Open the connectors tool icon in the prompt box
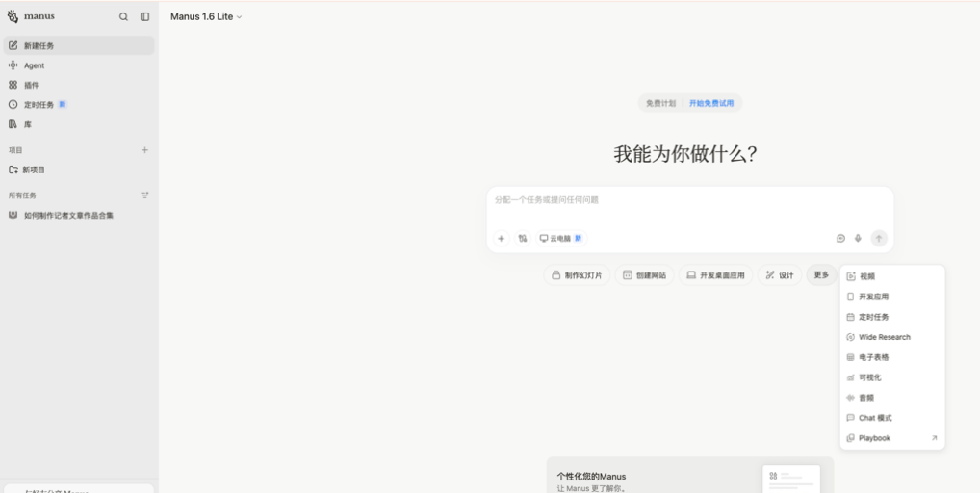This screenshot has height=493, width=980. pyautogui.click(x=523, y=238)
